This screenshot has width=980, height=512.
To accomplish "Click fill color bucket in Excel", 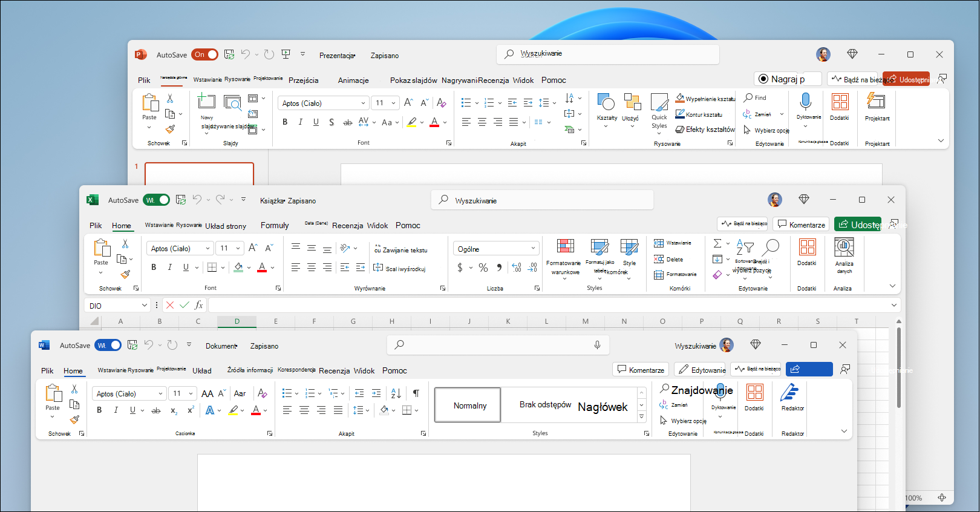I will [238, 267].
